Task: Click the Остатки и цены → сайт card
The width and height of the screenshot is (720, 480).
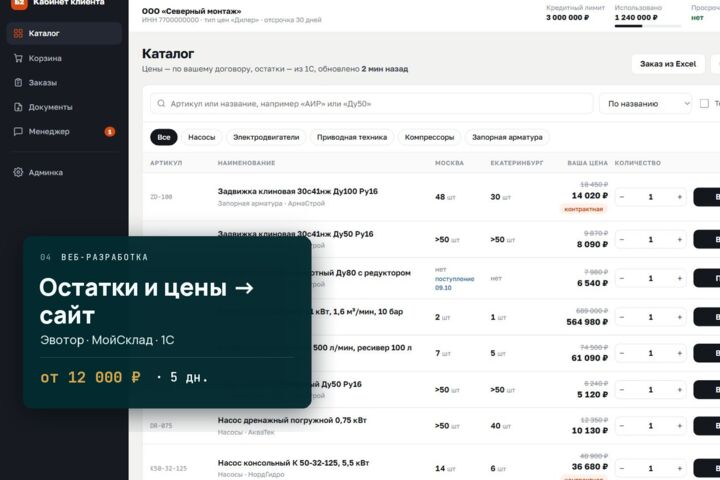Action: point(167,322)
